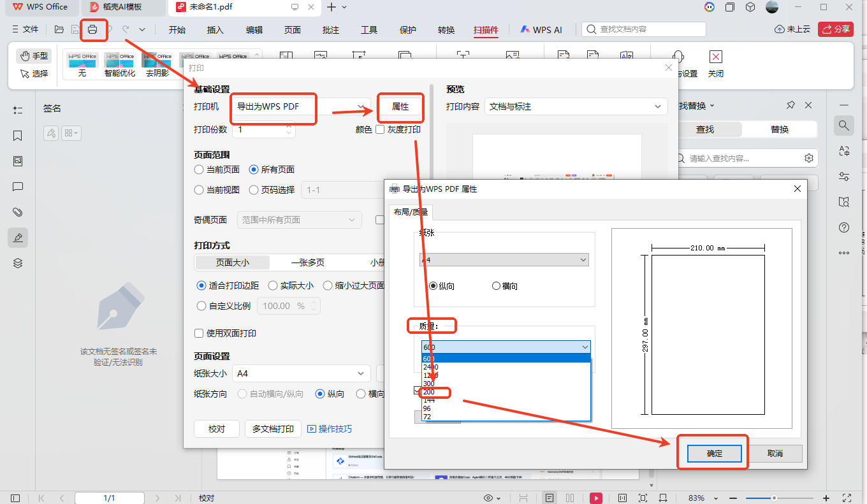This screenshot has width=867, height=504.
Task: Apply the 去阴影 scan filter thumbnail
Action: coord(157,64)
